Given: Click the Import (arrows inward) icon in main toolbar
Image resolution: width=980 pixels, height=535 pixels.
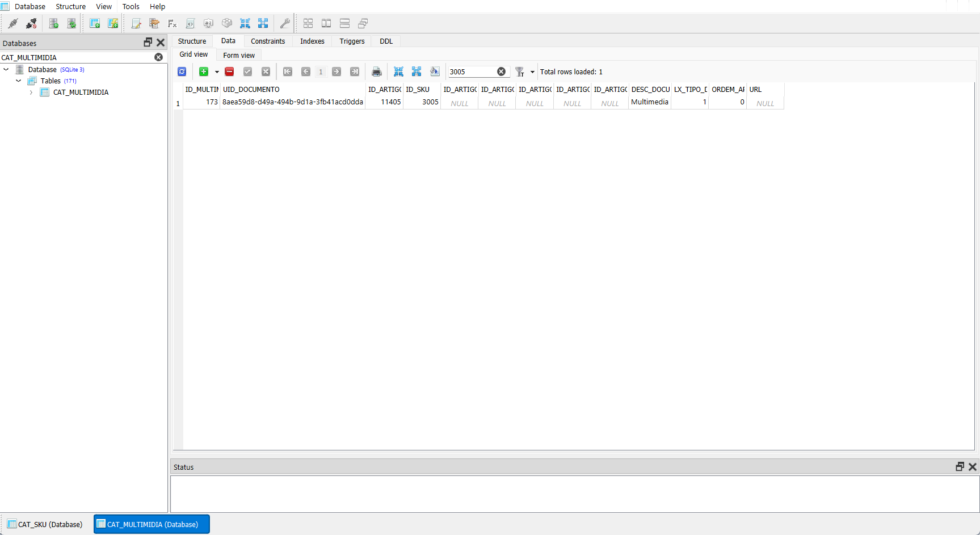Looking at the screenshot, I should [x=245, y=23].
